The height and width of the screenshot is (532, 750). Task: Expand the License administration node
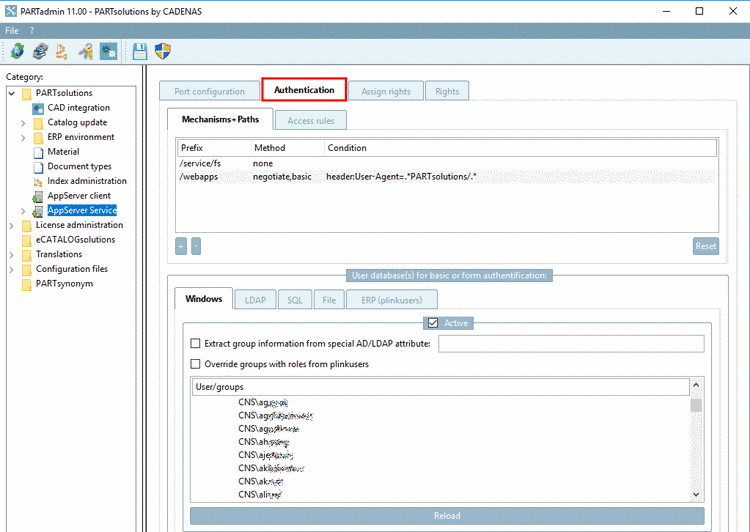tap(11, 226)
